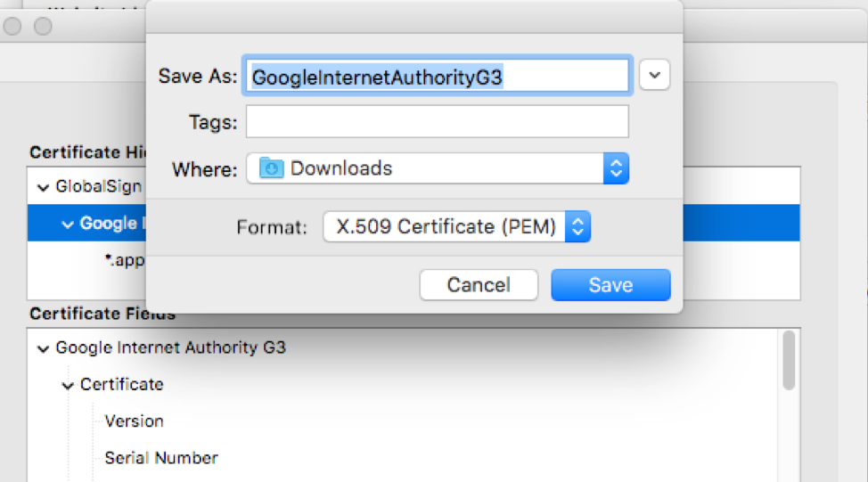Image resolution: width=868 pixels, height=482 pixels.
Task: Collapse Google Internet Authority G3 fields chevron
Action: (x=43, y=347)
